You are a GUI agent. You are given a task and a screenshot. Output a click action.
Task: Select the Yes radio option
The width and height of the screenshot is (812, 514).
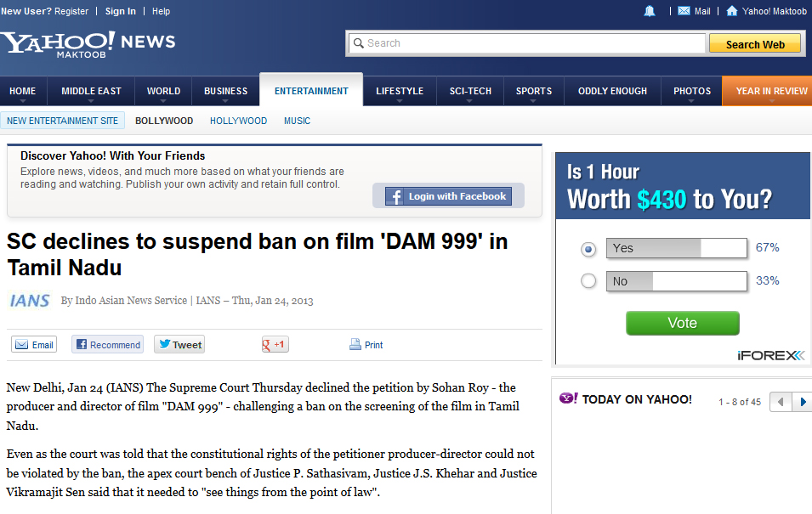coord(588,249)
